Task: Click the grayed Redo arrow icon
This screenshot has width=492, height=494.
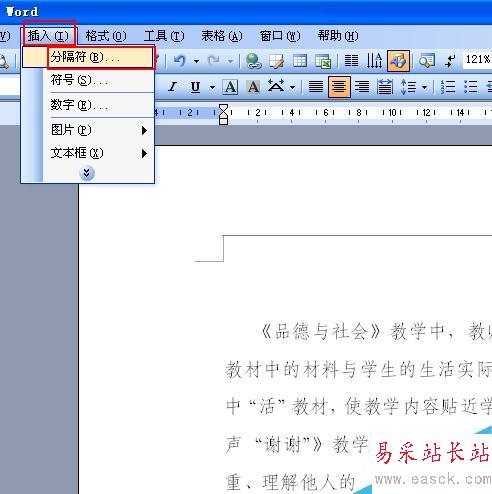Action: pyautogui.click(x=214, y=61)
